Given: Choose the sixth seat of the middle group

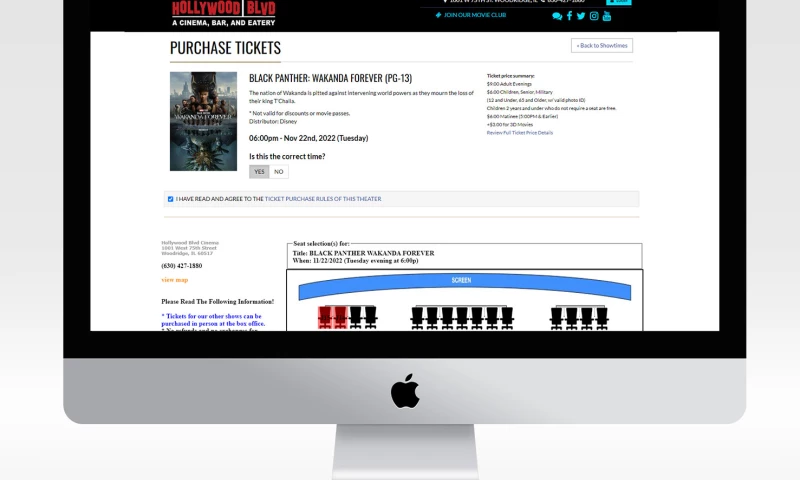Looking at the screenshot, I should click(x=492, y=318).
